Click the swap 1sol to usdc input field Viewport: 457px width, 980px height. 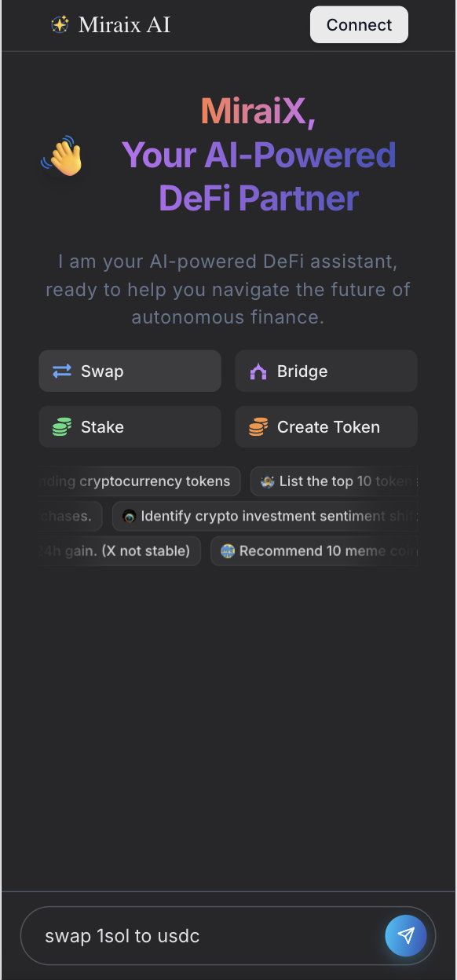coord(196,935)
